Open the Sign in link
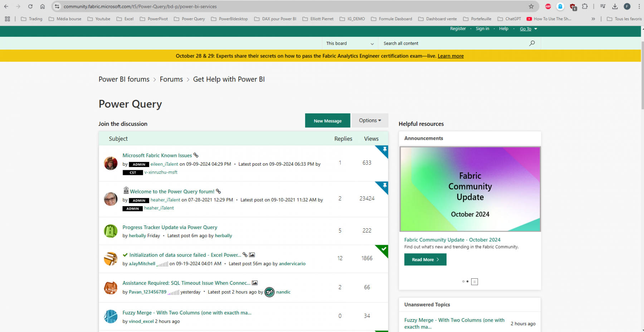Viewport: 644px width, 332px height. (482, 29)
